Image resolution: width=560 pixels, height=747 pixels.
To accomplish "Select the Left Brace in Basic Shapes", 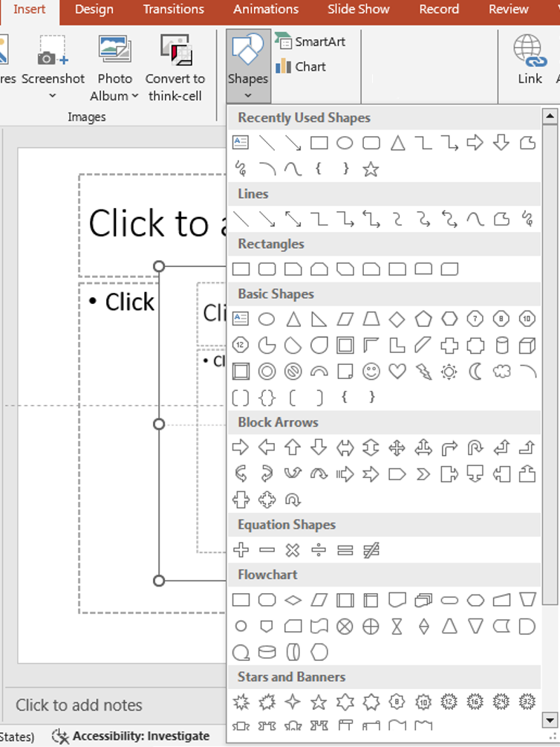I will click(345, 397).
